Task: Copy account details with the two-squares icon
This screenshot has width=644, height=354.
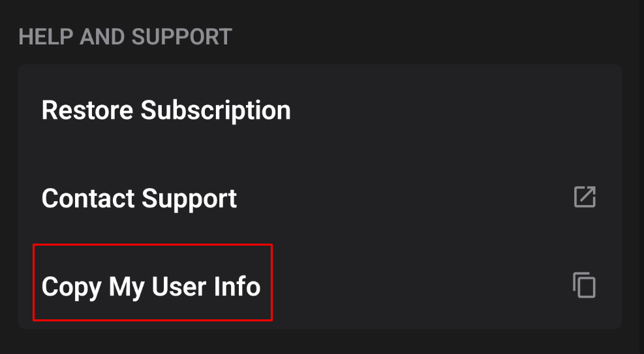Action: [584, 285]
